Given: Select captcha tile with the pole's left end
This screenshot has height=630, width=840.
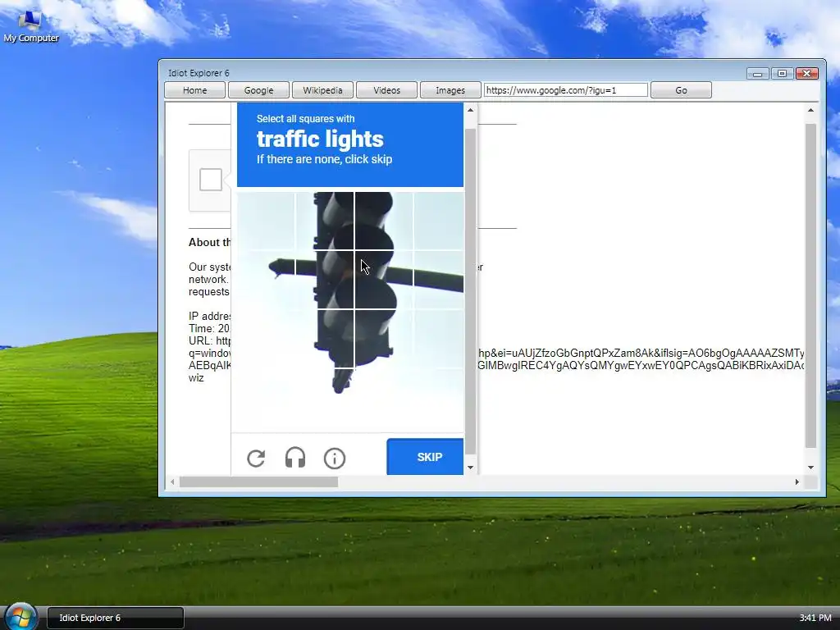Looking at the screenshot, I should coord(267,280).
